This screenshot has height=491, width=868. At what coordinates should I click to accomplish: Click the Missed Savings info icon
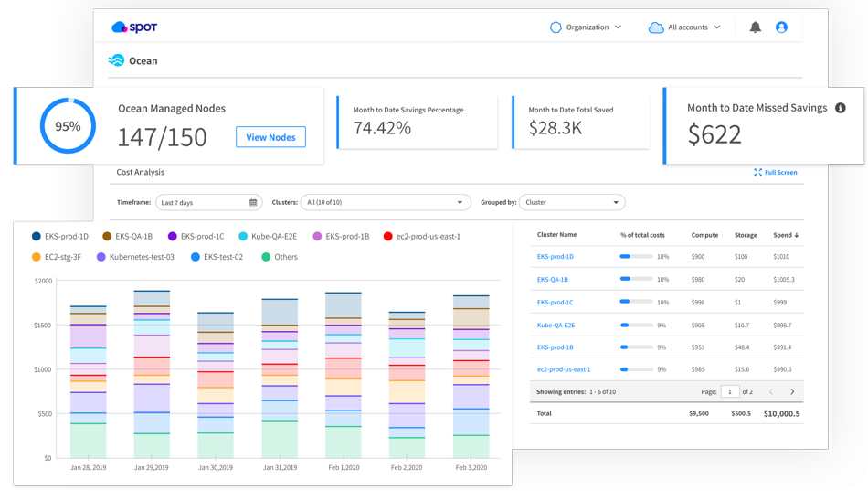tap(841, 108)
